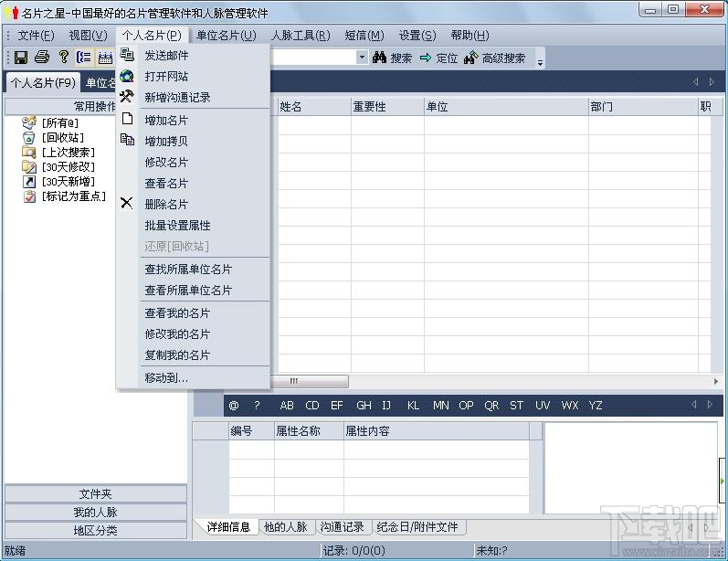
Task: Open the 文件(F) menu
Action: (x=36, y=36)
